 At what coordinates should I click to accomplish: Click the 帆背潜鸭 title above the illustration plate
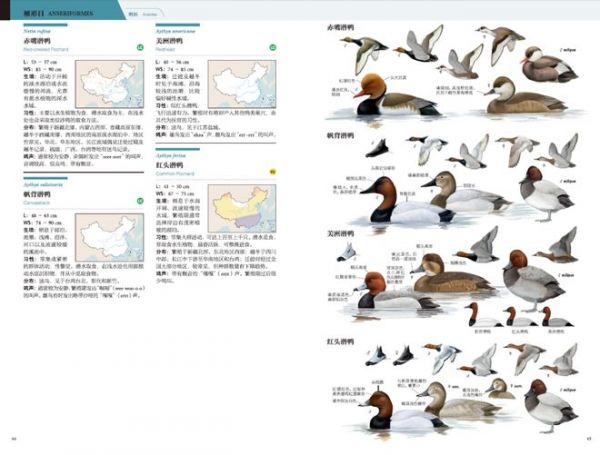pyautogui.click(x=340, y=135)
